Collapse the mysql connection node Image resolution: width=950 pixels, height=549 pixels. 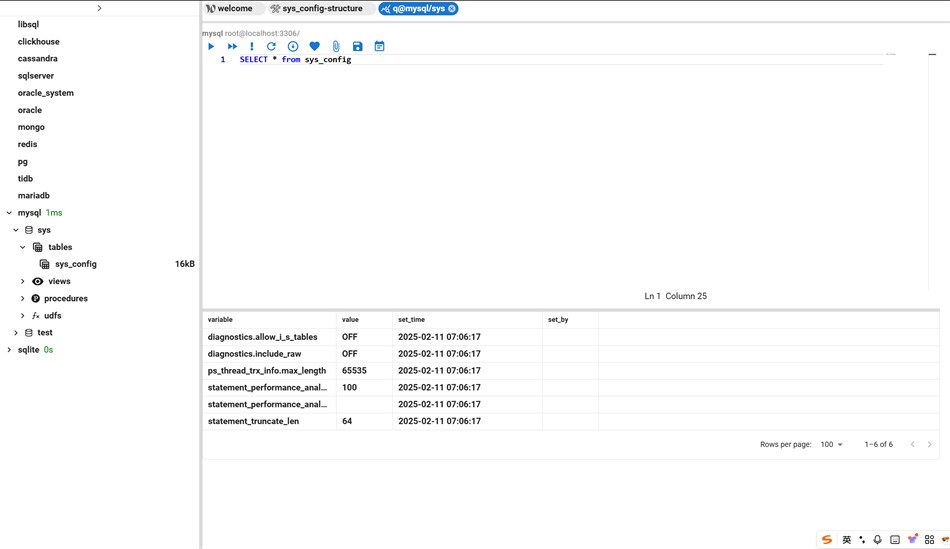click(x=9, y=213)
